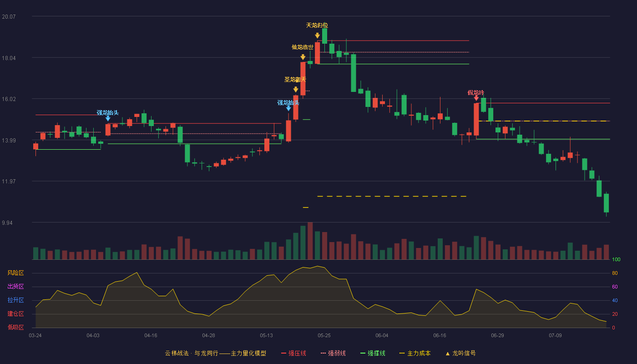Click the blue 强龙抬头 arrow in mid-May
The width and height of the screenshot is (637, 364).
tap(288, 108)
